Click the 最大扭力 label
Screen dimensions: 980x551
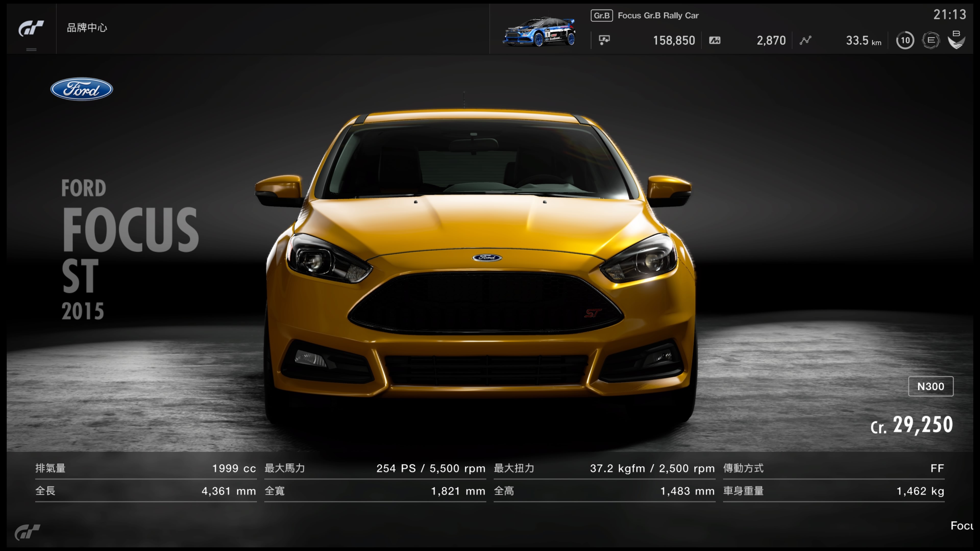coord(514,468)
